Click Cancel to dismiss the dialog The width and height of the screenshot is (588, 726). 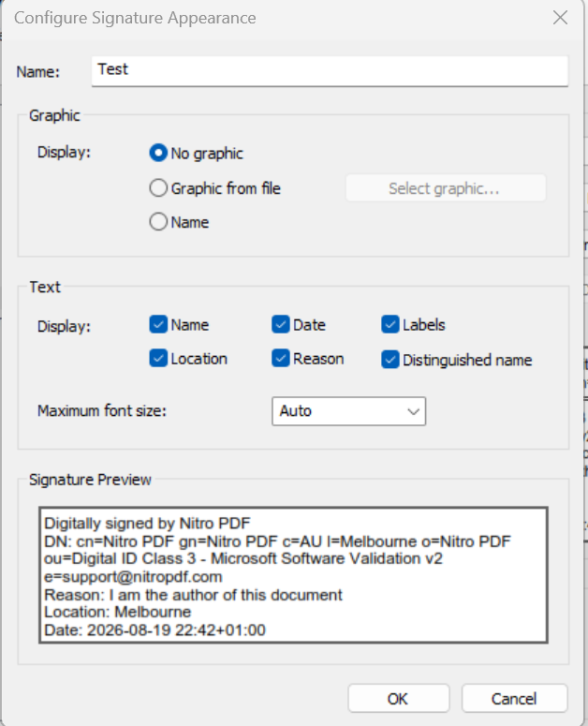coord(514,698)
